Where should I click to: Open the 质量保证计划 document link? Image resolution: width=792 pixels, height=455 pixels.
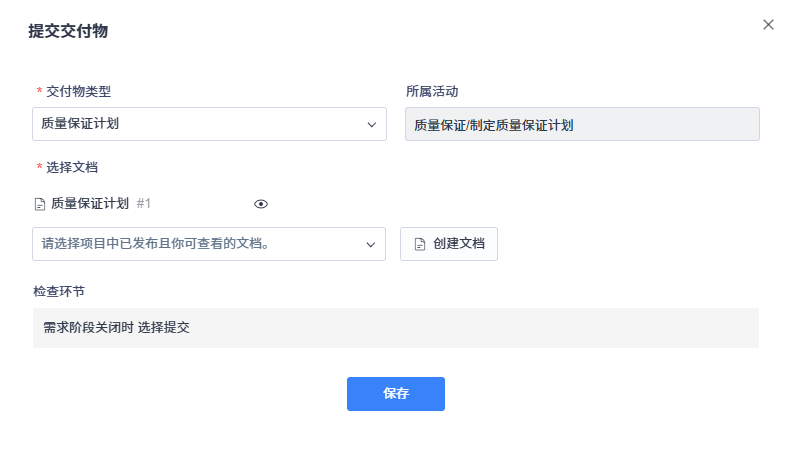[x=90, y=204]
